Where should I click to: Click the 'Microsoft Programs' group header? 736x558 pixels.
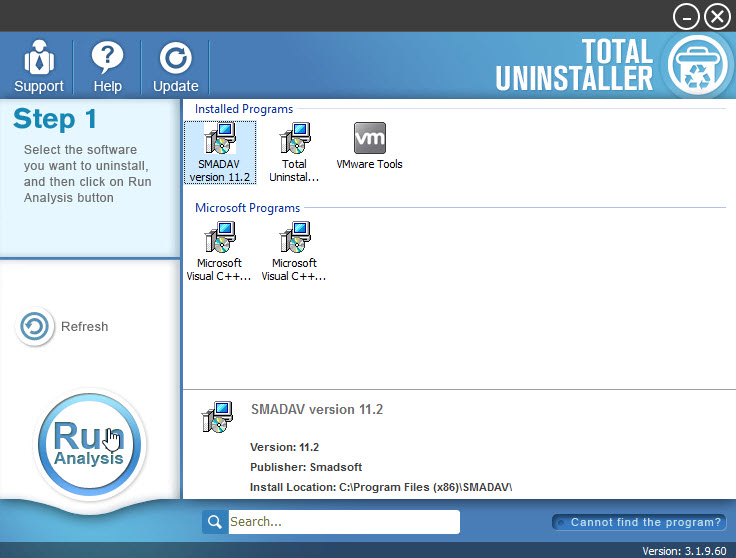coord(247,208)
